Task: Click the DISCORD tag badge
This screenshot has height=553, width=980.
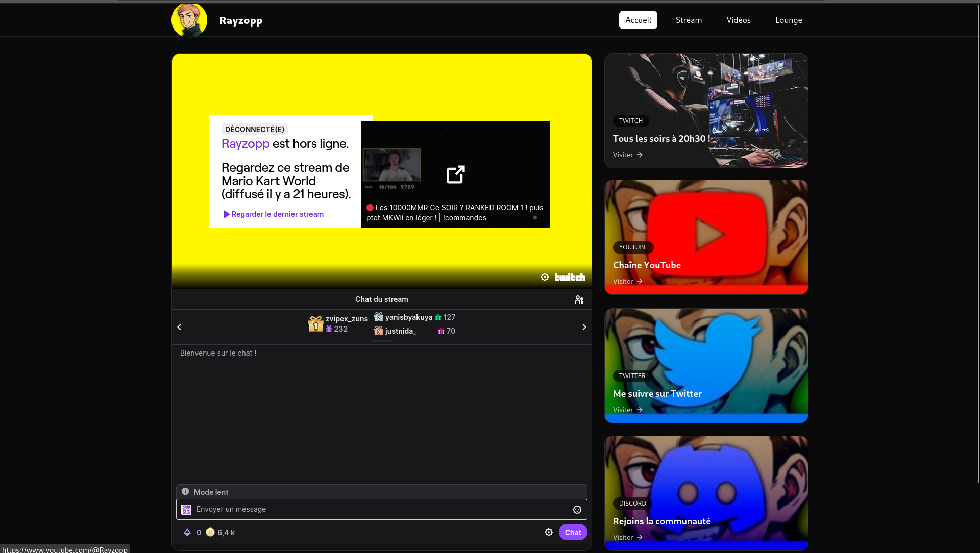Action: pos(632,504)
